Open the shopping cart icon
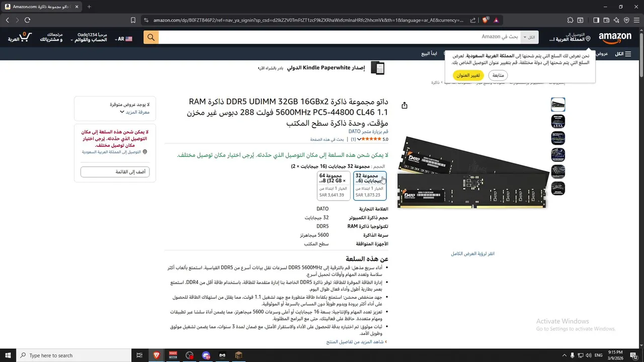644x362 pixels. (x=21, y=37)
